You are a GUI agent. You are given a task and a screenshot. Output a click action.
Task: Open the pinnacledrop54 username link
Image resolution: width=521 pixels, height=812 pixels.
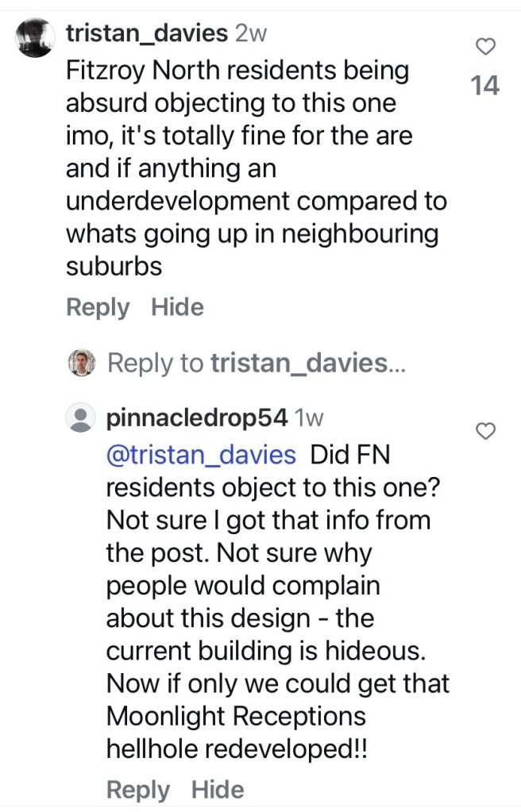point(196,417)
